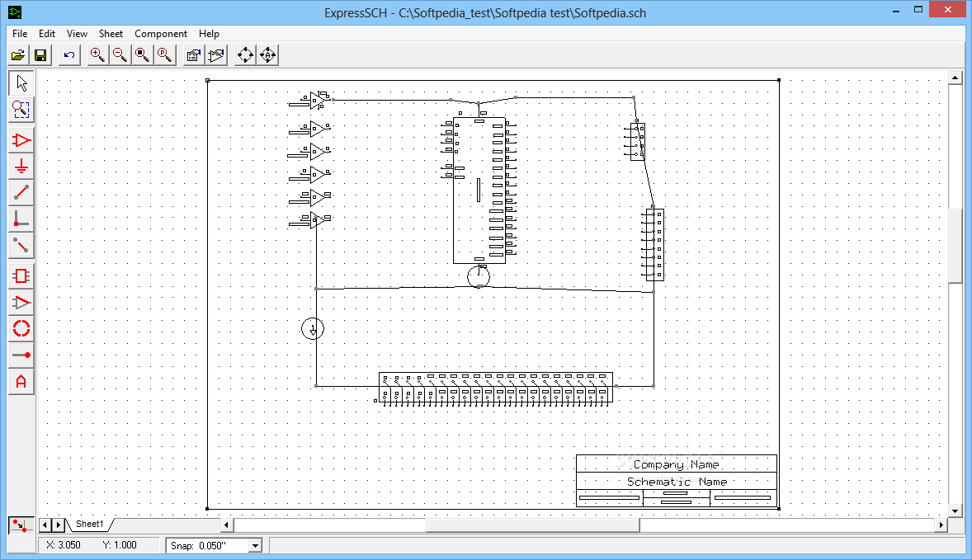Choose the place ground symbol tool
This screenshot has height=560, width=972.
click(x=21, y=167)
